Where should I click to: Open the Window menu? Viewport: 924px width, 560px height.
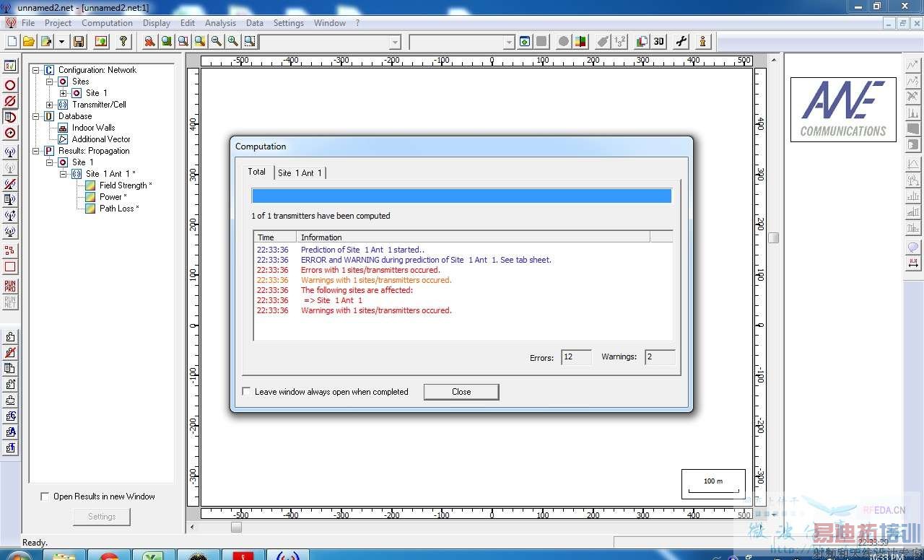[x=330, y=23]
